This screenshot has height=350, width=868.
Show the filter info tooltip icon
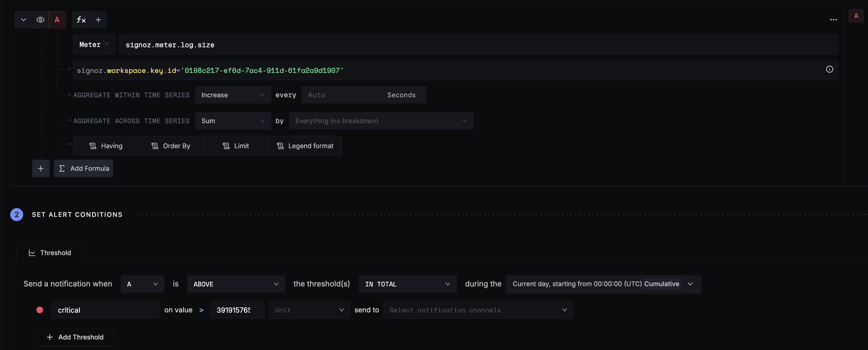click(829, 70)
